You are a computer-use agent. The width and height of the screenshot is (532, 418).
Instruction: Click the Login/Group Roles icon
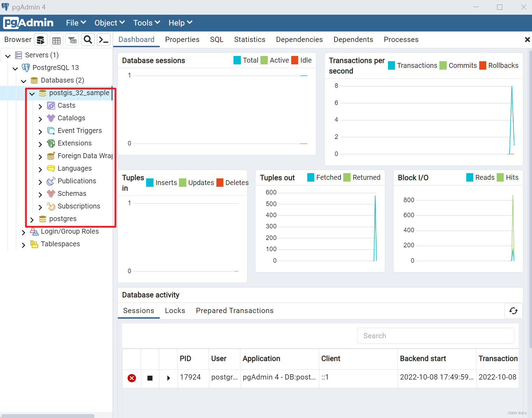pos(34,232)
